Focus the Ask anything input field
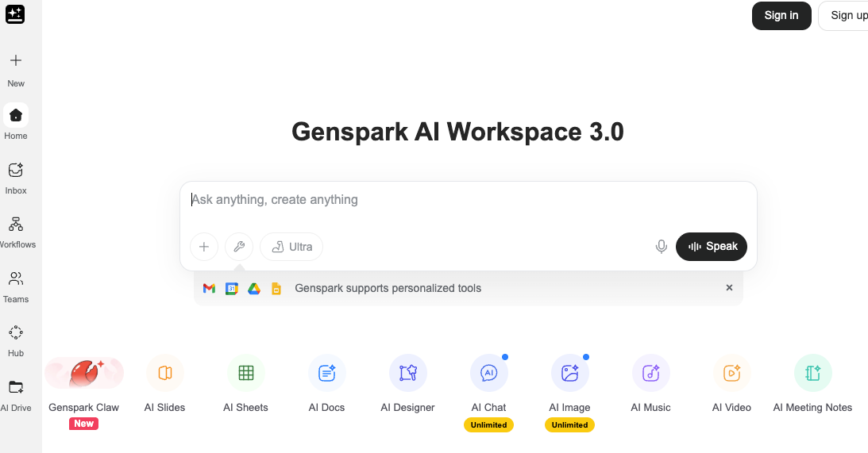This screenshot has height=453, width=868. [469, 200]
